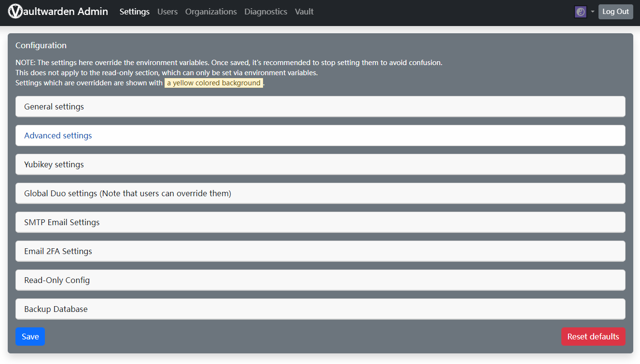Open the Settings nav tab
Viewport: 640px width, 364px height.
[135, 12]
